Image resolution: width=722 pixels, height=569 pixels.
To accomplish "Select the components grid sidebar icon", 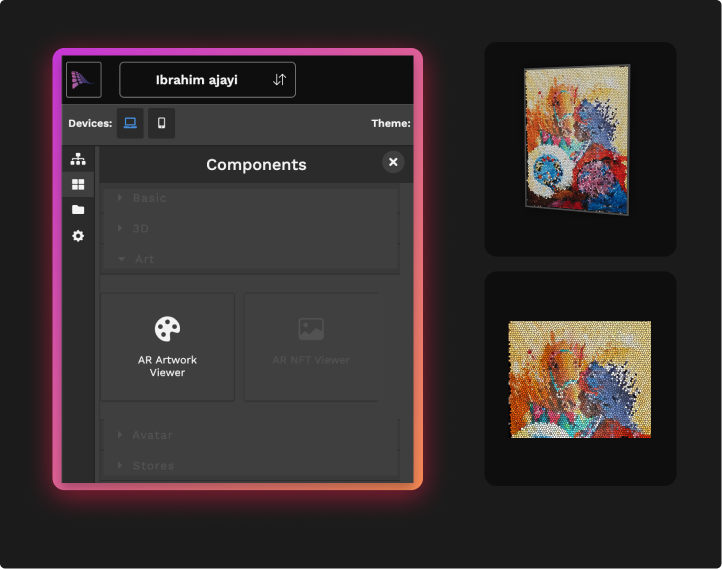I will tap(78, 185).
